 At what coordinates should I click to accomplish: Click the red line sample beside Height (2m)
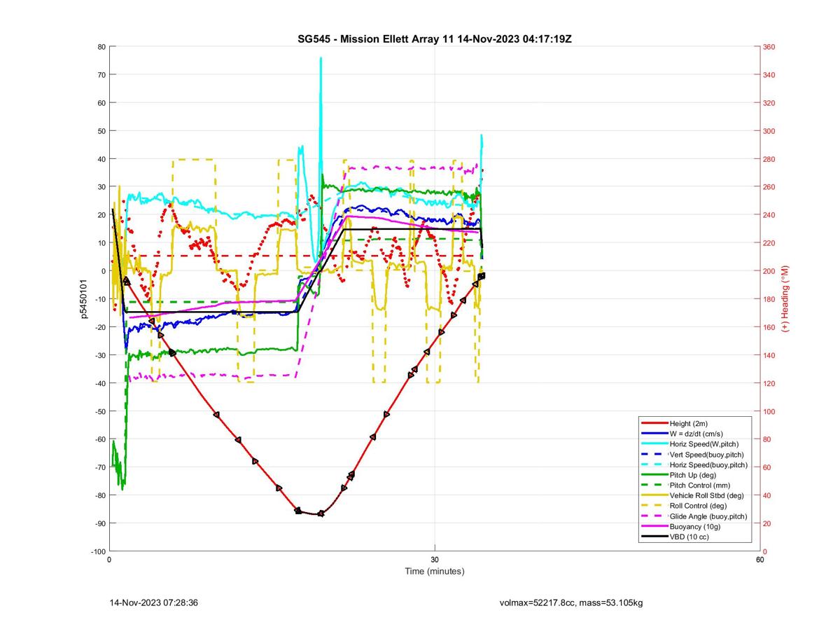[x=654, y=424]
